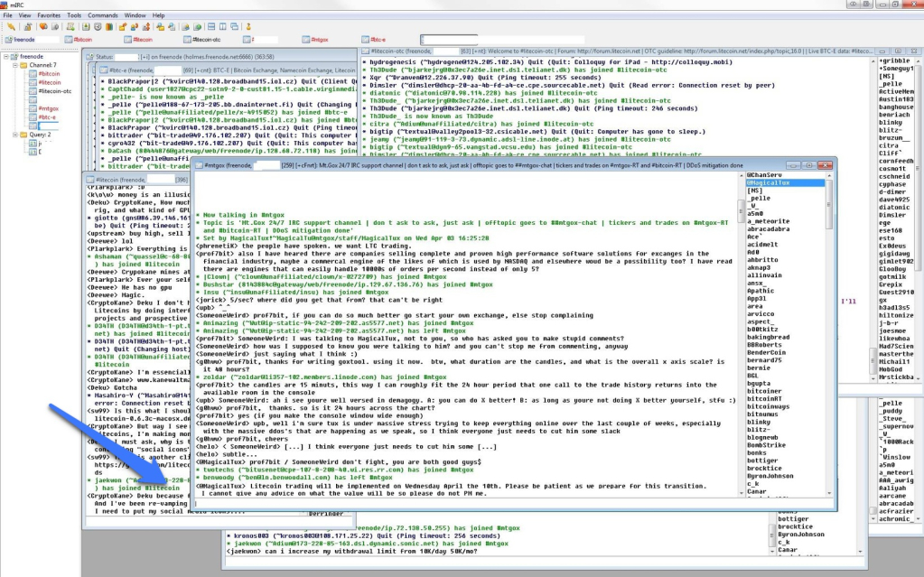Tile windows horizontally toolbar icon
924x577 pixels.
pos(211,26)
